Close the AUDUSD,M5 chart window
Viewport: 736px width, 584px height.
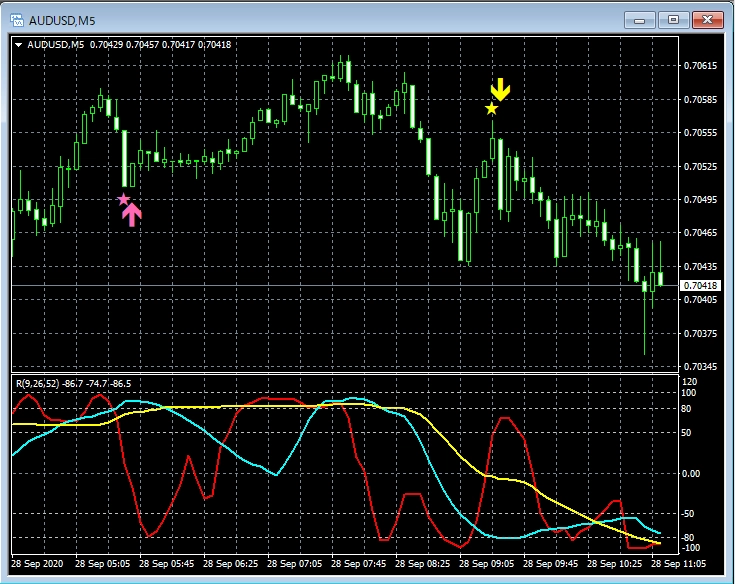[x=706, y=19]
